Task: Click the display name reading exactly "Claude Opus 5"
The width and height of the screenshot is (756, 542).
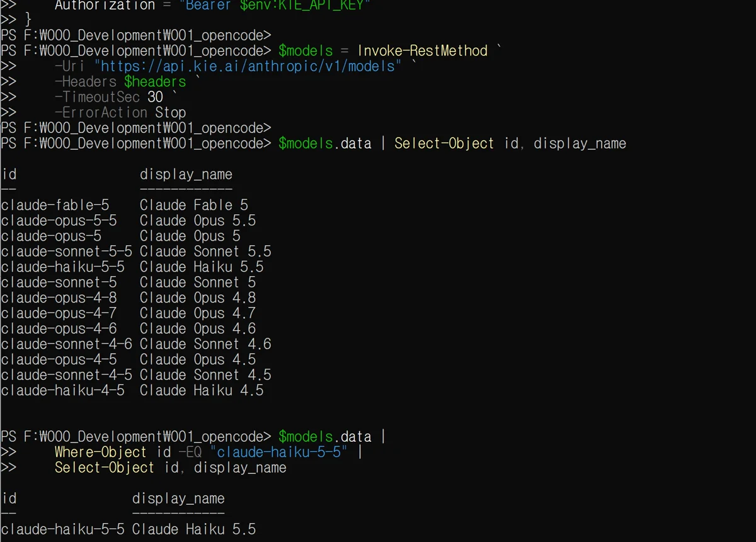Action: point(190,236)
